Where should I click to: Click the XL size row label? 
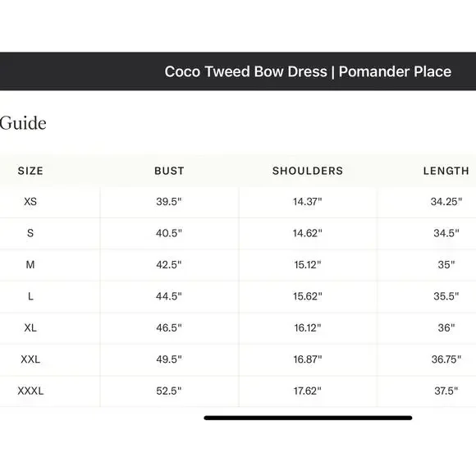(30, 327)
